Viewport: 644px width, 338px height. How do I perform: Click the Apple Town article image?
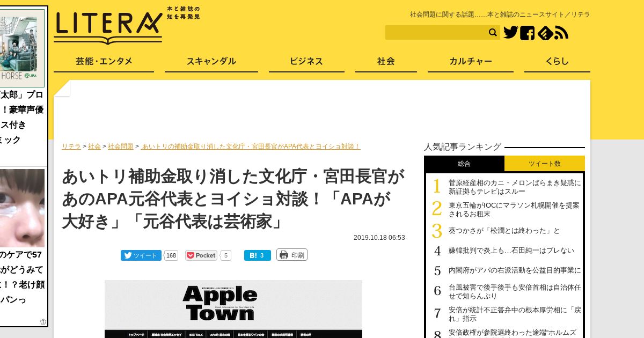[x=233, y=309]
